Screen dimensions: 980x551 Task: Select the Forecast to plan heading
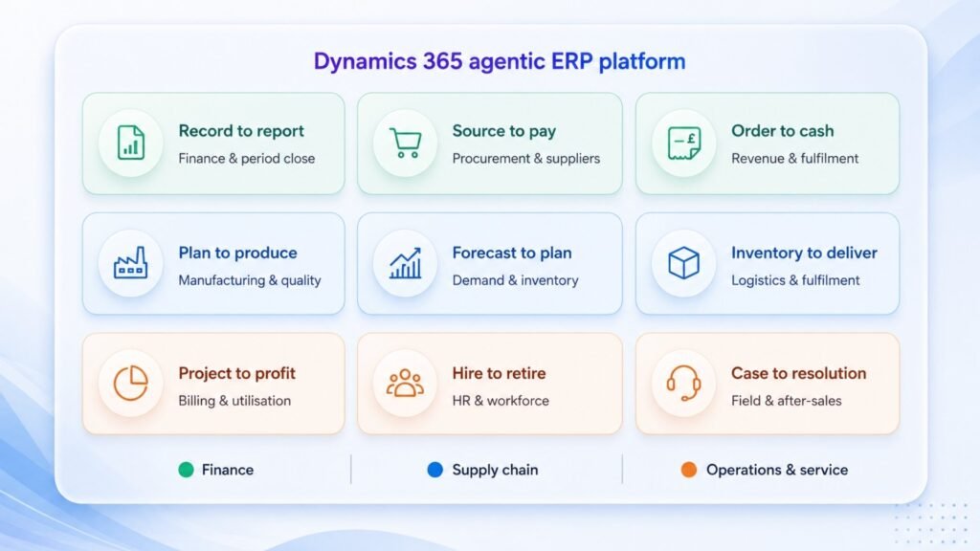coord(512,253)
